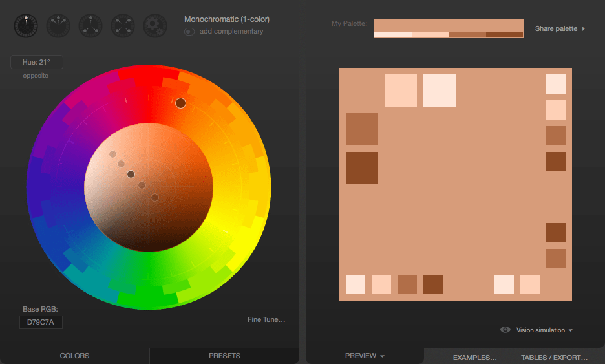Click the Fine Tune link

266,319
